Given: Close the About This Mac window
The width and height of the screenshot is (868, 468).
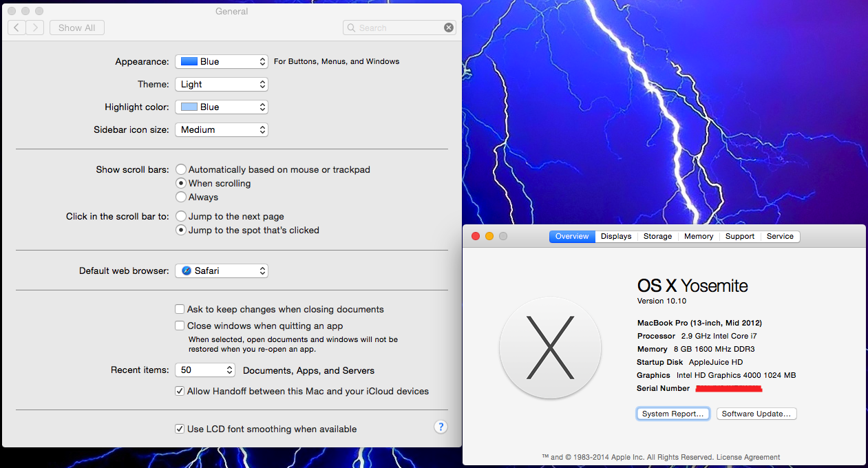Looking at the screenshot, I should [476, 236].
